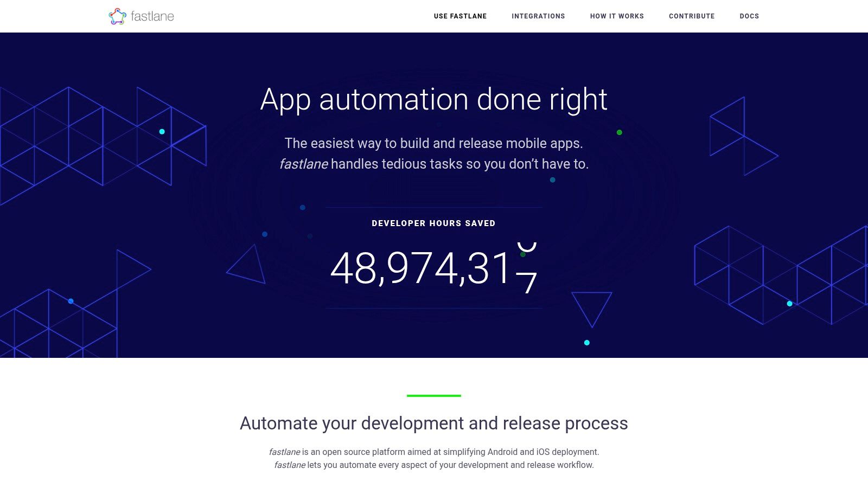Viewport: 868px width, 488px height.
Task: Click the fastlane wordmark in the header
Action: pyautogui.click(x=152, y=16)
